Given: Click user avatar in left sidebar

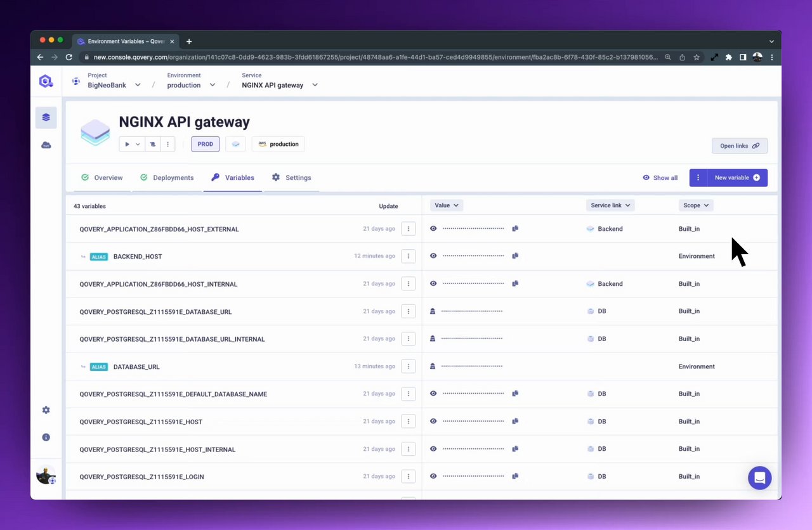Looking at the screenshot, I should click(x=46, y=474).
